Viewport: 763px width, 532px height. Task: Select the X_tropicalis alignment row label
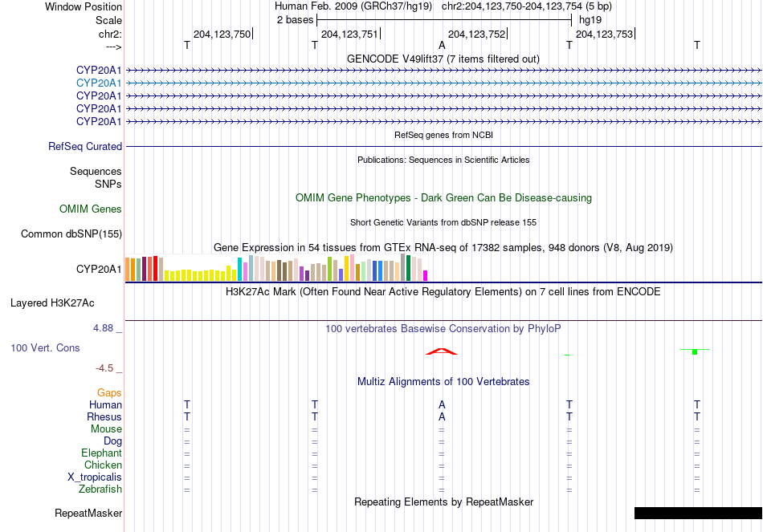pyautogui.click(x=95, y=477)
